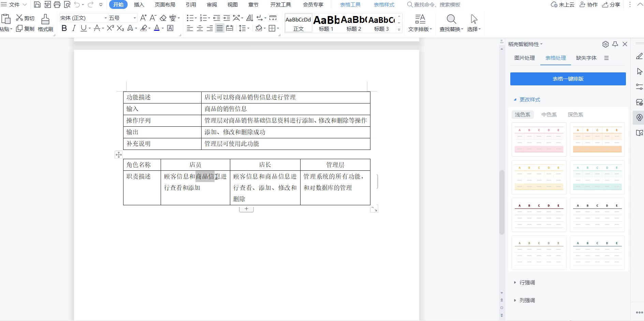The width and height of the screenshot is (644, 321).
Task: Toggle Underline formatting
Action: (x=84, y=28)
